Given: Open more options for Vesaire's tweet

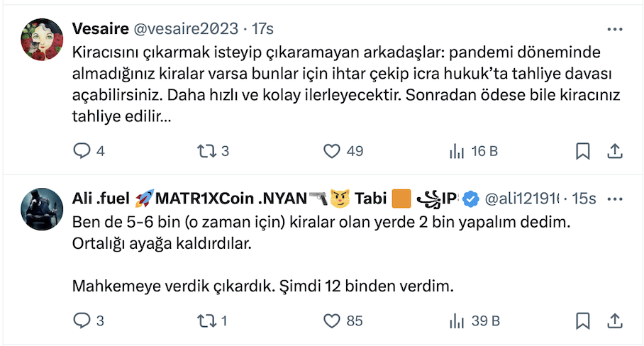Looking at the screenshot, I should (614, 29).
